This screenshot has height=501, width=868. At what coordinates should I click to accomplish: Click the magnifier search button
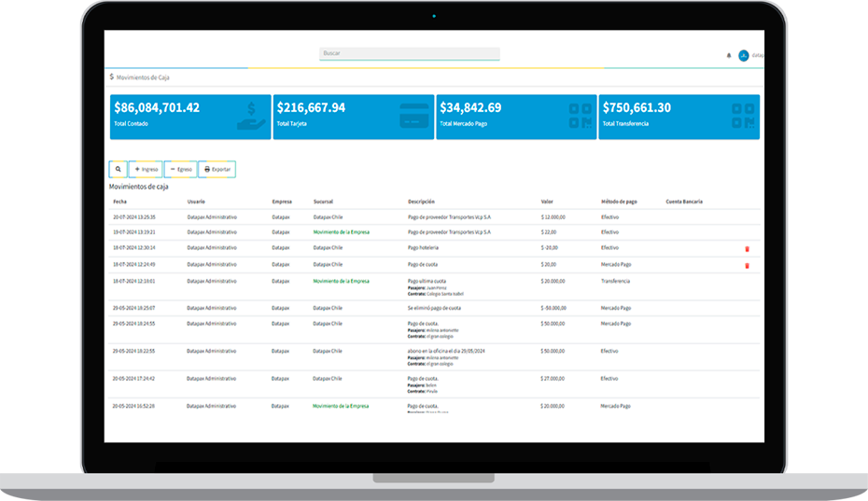(118, 170)
